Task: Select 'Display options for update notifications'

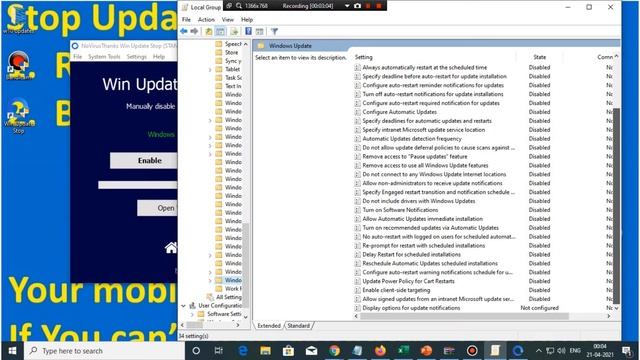Action: (x=411, y=308)
